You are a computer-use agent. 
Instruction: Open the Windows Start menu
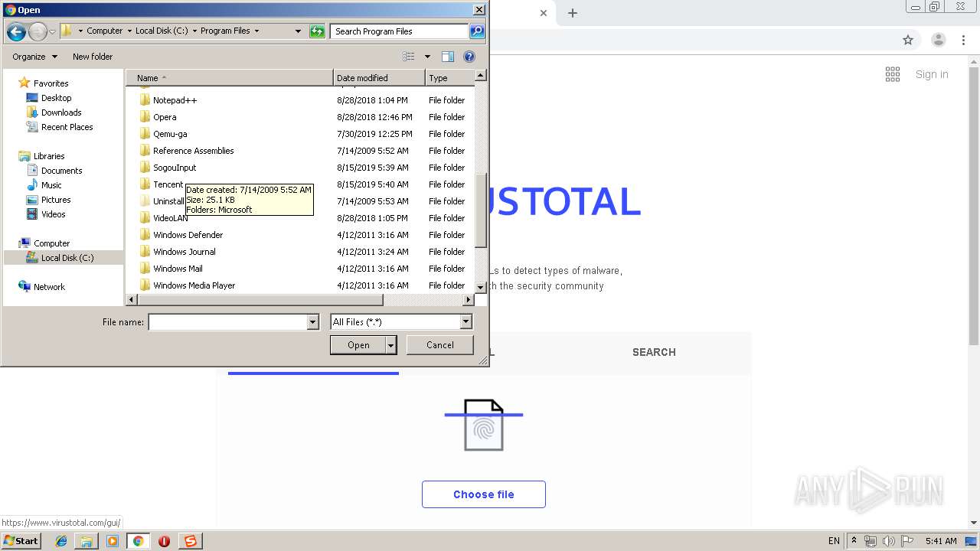click(x=21, y=541)
